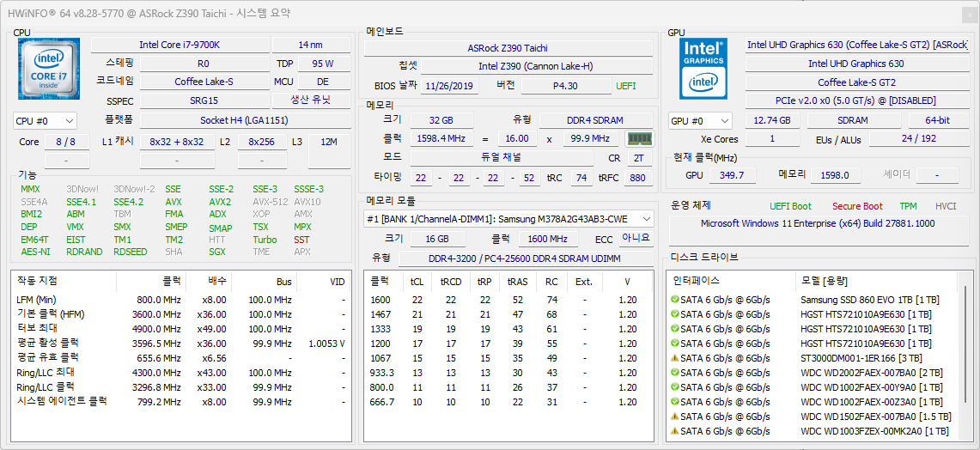
Task: Click the 14 nm process value
Action: [x=311, y=45]
